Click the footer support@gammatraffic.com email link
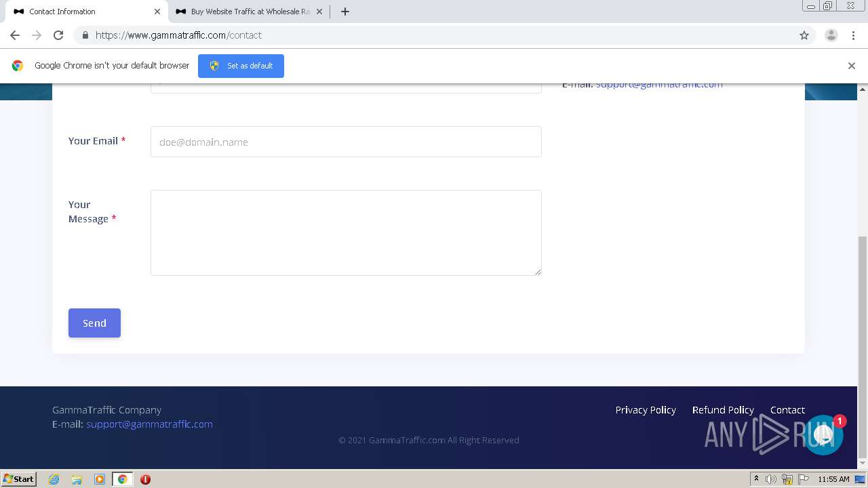The height and width of the screenshot is (488, 868). (149, 424)
